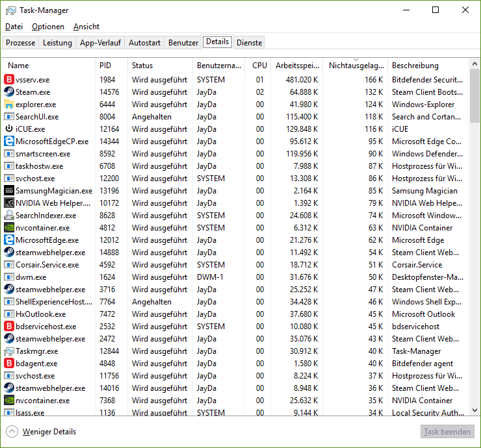Screen dimensions: 481x448
Task: Click NVIDIA icon for nvcontainer.exe PID 7368
Action: tap(9, 400)
